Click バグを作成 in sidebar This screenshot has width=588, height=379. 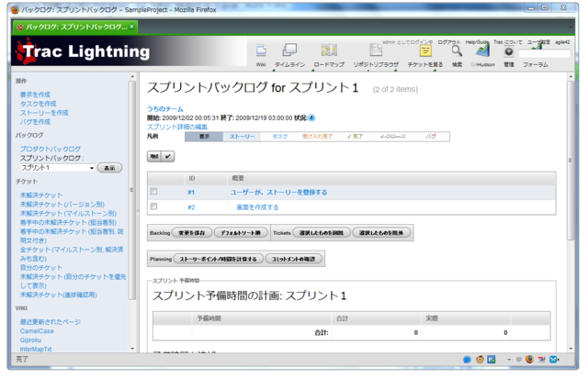click(x=35, y=122)
